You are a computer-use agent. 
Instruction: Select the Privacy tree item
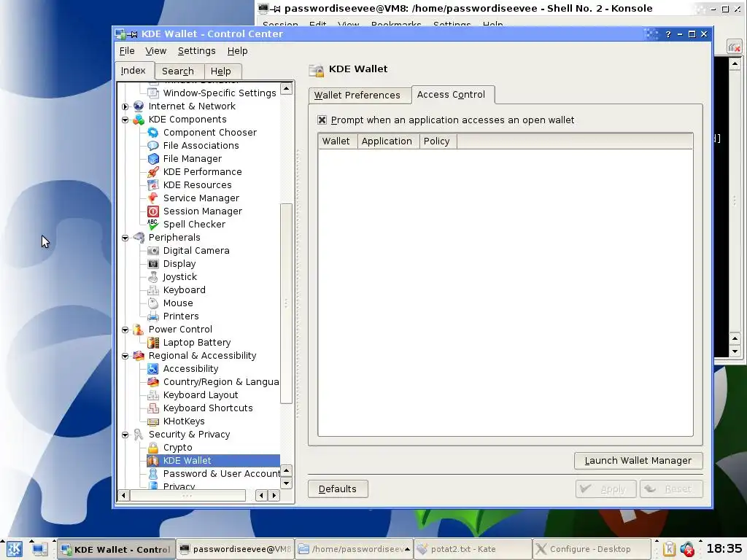[x=179, y=486]
